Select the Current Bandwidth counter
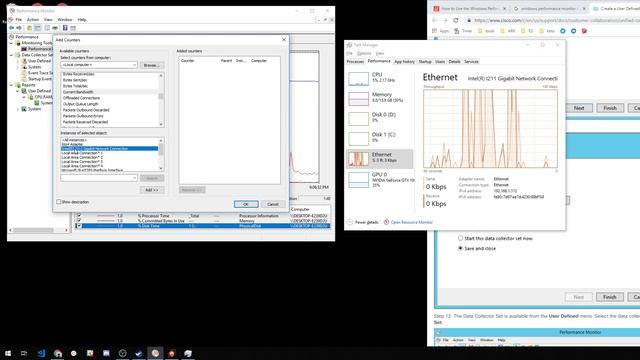This screenshot has height=360, width=640. tap(109, 92)
